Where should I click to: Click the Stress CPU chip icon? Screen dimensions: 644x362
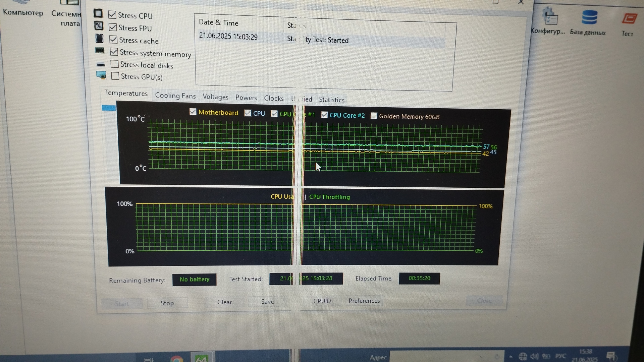tap(98, 13)
